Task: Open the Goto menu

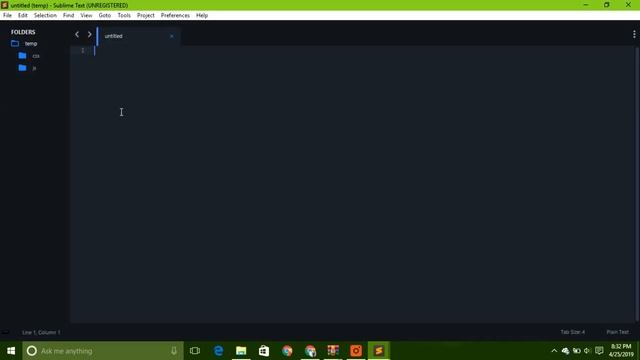Action: [x=104, y=16]
